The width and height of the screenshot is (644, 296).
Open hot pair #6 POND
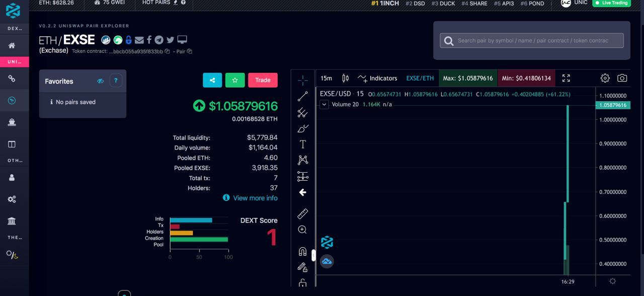(532, 3)
